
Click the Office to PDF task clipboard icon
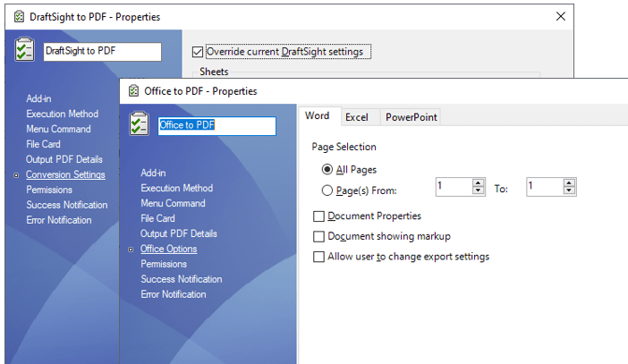(x=139, y=123)
